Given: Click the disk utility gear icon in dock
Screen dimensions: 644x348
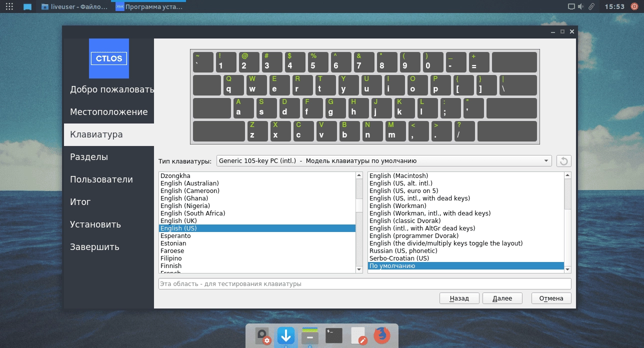Looking at the screenshot, I should click(x=263, y=335).
